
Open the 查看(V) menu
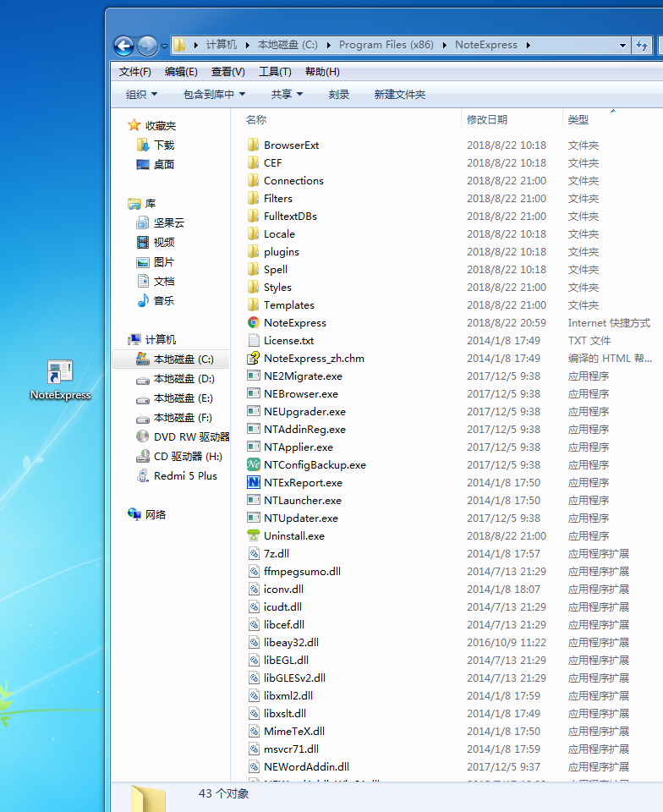pos(227,71)
